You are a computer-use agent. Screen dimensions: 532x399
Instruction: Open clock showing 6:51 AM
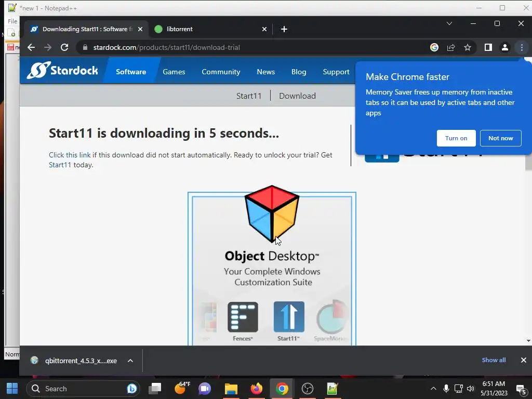pos(494,389)
